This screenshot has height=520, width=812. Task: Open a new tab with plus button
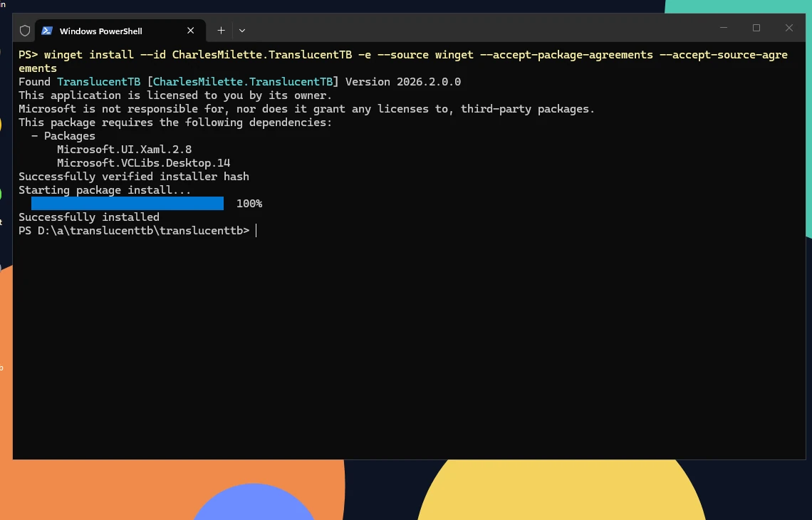221,31
